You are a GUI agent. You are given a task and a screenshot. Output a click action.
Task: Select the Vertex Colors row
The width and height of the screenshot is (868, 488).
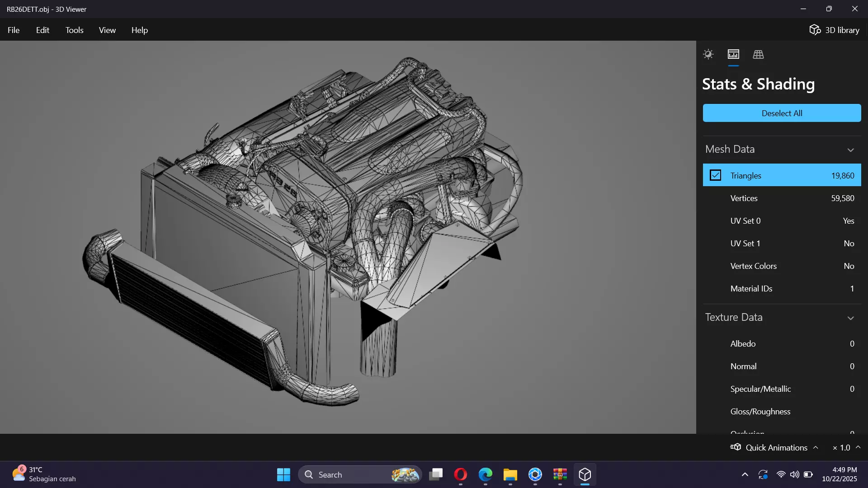(782, 266)
